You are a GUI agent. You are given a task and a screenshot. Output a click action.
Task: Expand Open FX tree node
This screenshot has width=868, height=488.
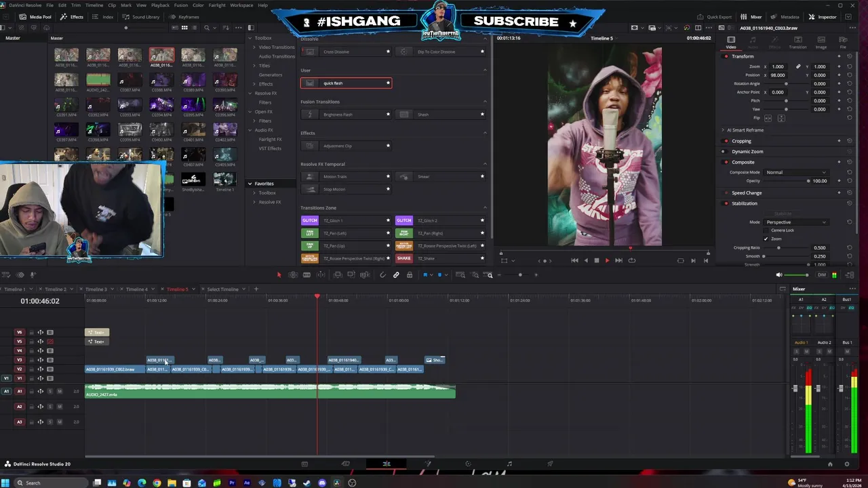point(250,112)
